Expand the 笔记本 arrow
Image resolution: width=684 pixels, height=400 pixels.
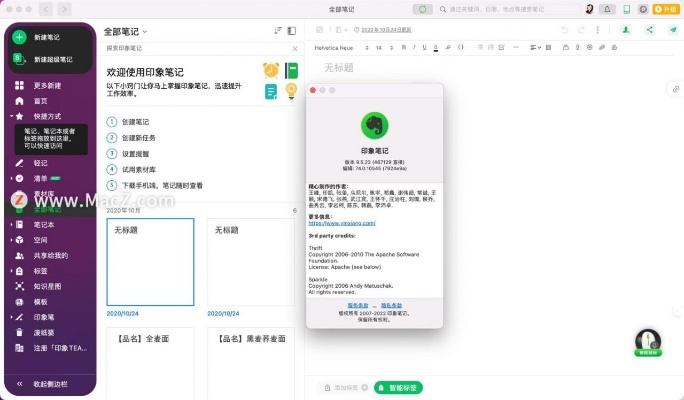[x=11, y=225]
